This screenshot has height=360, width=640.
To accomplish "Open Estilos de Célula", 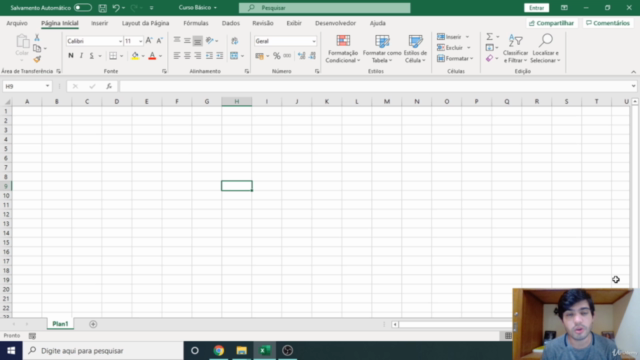I will coord(415,49).
